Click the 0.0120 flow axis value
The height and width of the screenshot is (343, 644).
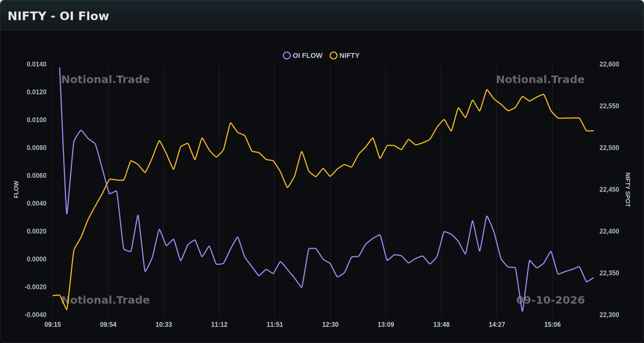[x=36, y=92]
